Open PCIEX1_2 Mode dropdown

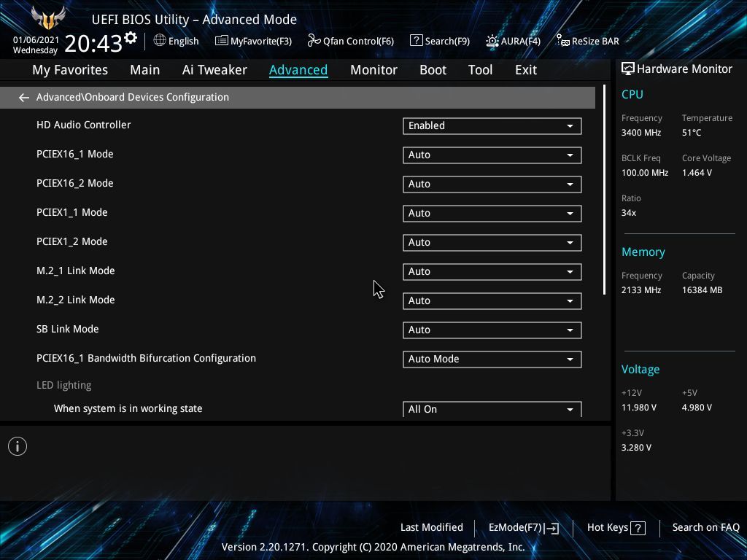(492, 242)
